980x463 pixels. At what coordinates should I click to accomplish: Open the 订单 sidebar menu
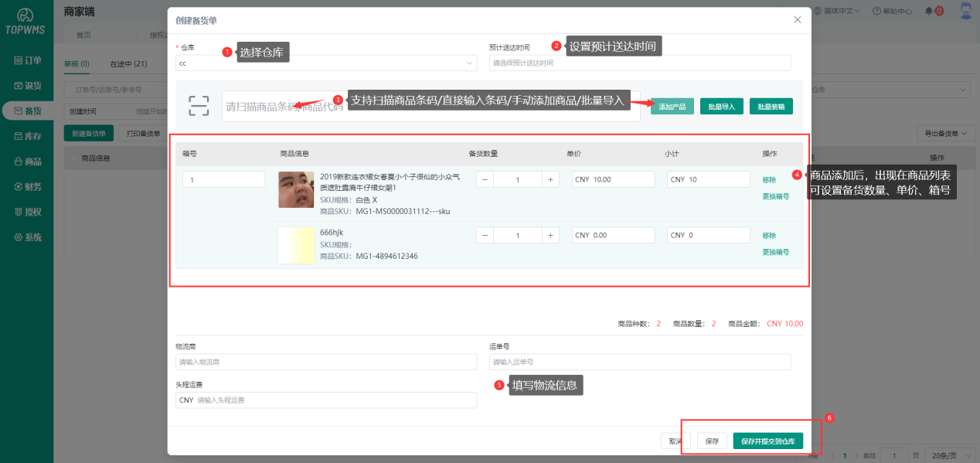point(27,60)
